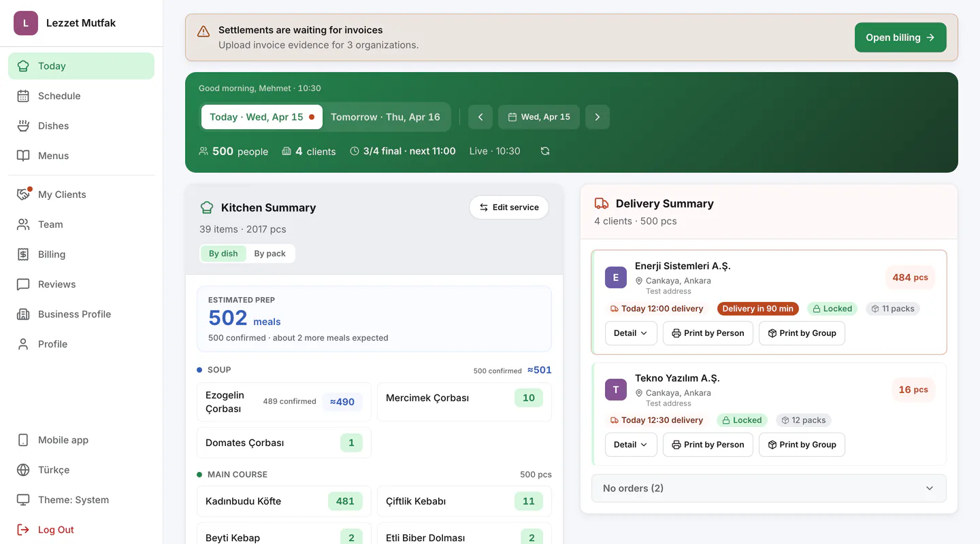
Task: Click the 12 packs badge
Action: click(x=803, y=420)
